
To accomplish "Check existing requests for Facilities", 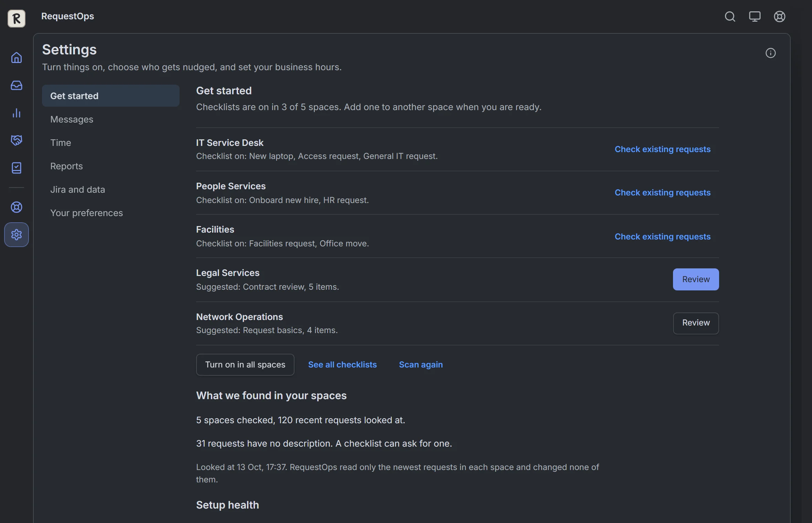I will (662, 236).
